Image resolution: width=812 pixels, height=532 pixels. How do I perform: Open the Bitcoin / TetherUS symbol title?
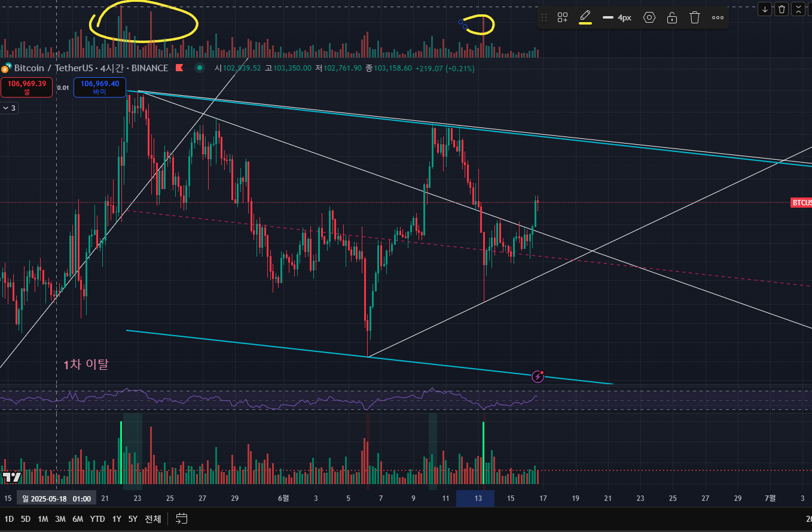coord(91,68)
